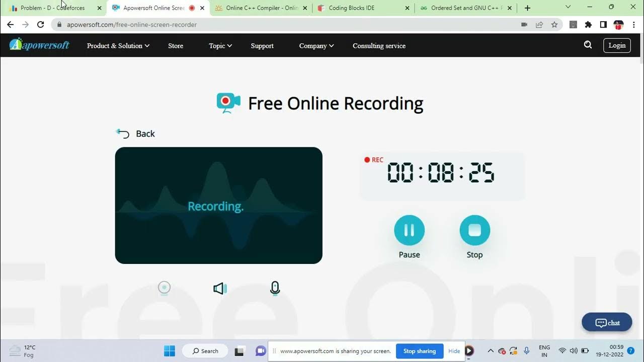Open Chrome three-dot menu
The height and width of the screenshot is (362, 644).
click(x=633, y=25)
